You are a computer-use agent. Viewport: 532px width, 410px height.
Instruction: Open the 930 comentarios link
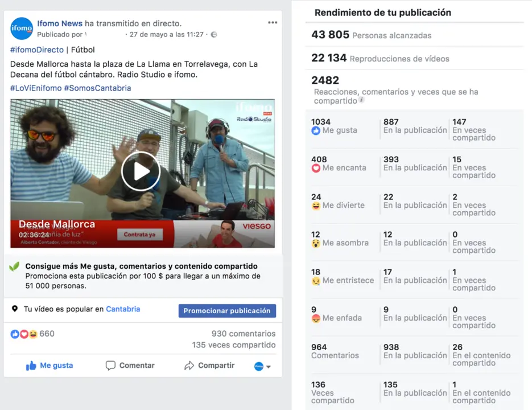click(x=244, y=334)
